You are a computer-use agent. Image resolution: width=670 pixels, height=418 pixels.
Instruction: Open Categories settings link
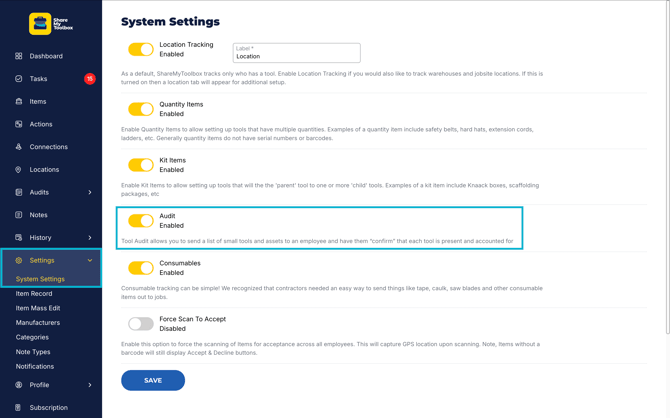click(32, 337)
